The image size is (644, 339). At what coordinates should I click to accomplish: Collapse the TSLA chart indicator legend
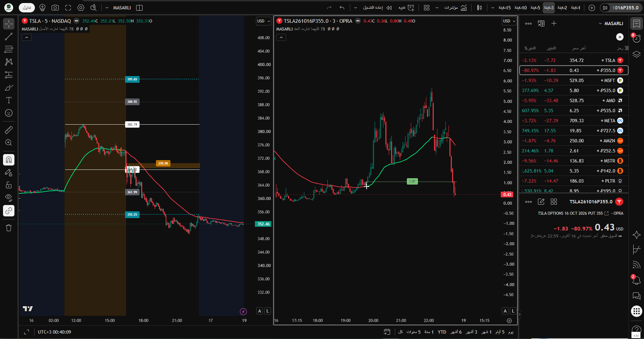point(26,38)
